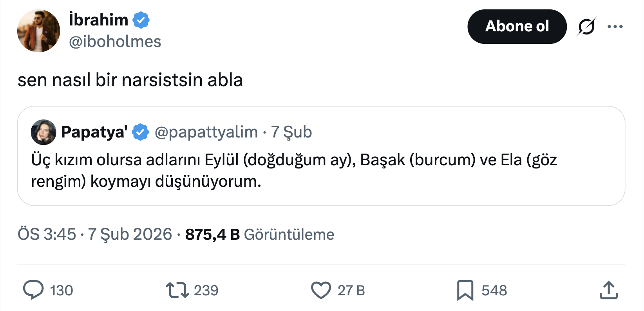Open İbrahim's profile picture
Image resolution: width=644 pixels, height=311 pixels.
[38, 31]
